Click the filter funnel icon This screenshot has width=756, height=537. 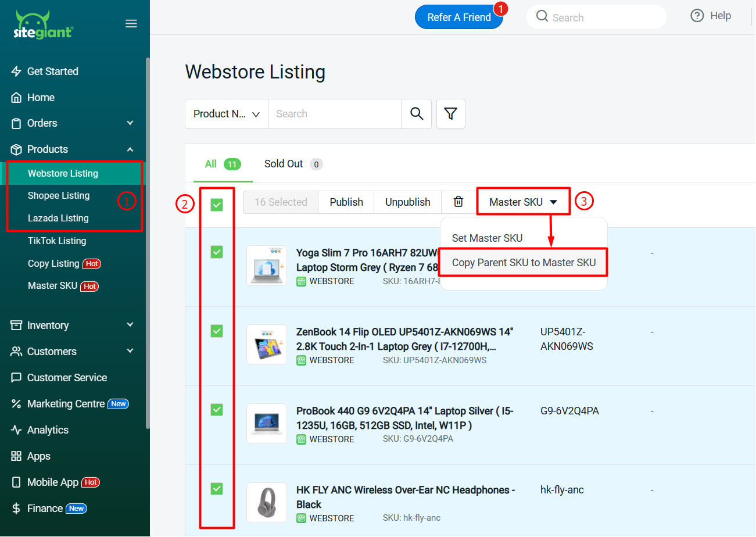[451, 114]
